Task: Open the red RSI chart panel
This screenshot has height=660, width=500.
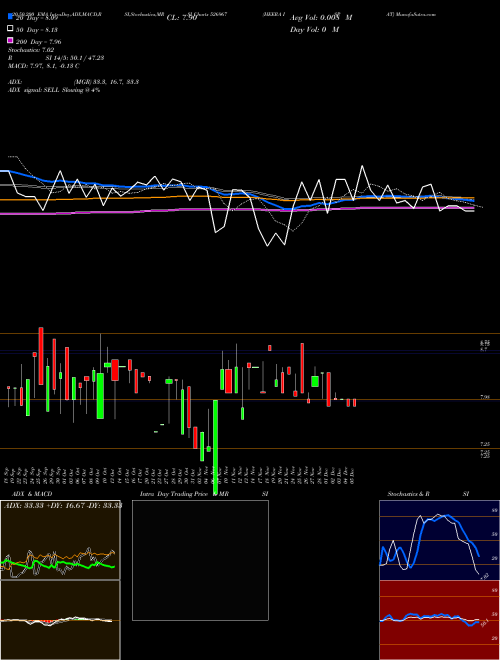Action: tap(439, 620)
